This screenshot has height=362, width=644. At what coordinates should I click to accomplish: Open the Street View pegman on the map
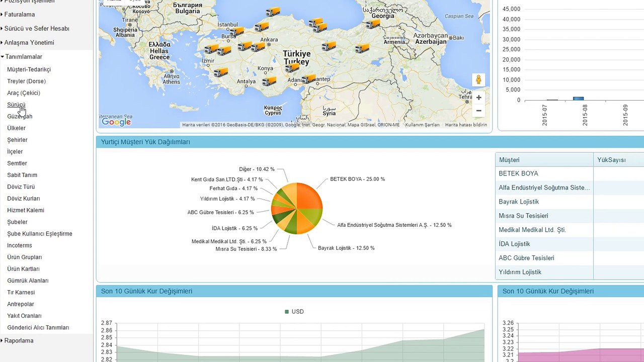point(478,79)
